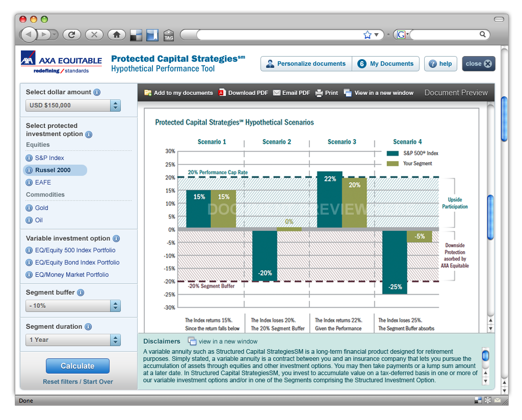Click the browser search field
The image size is (522, 420).
(x=445, y=35)
